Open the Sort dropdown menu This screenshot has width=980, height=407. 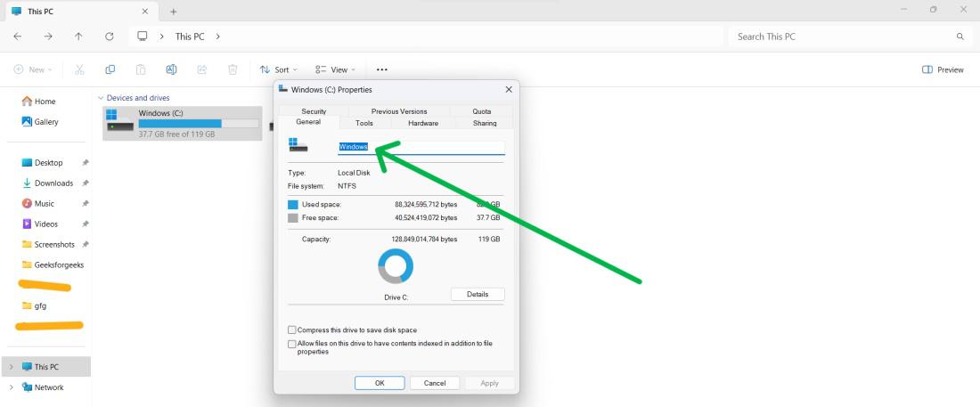pos(279,69)
